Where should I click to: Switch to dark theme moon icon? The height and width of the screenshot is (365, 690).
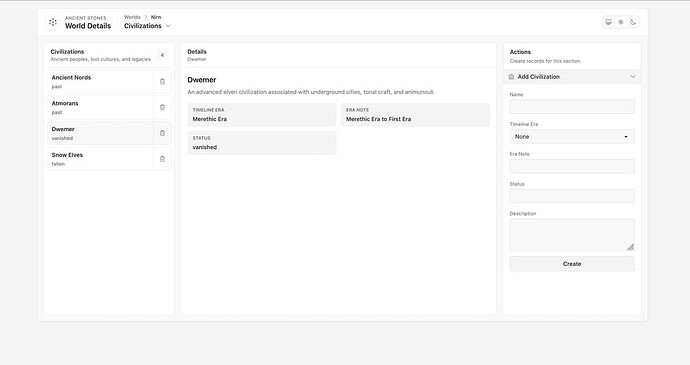(x=633, y=22)
